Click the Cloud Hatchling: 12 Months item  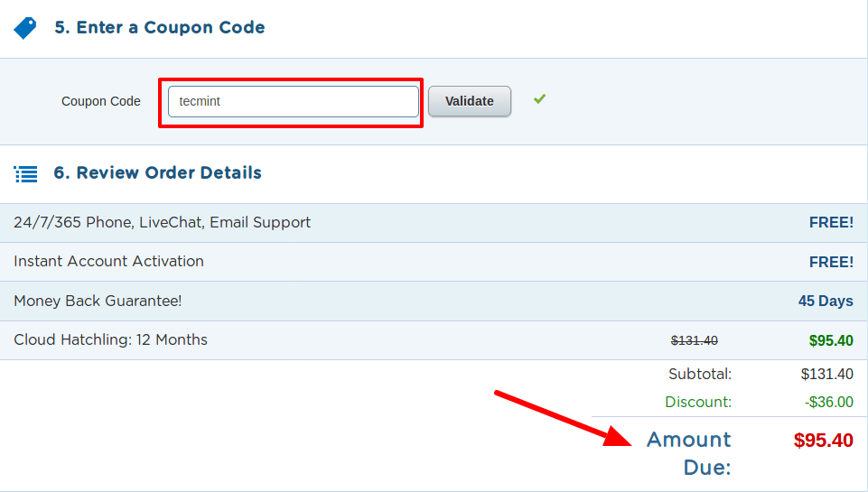click(111, 340)
